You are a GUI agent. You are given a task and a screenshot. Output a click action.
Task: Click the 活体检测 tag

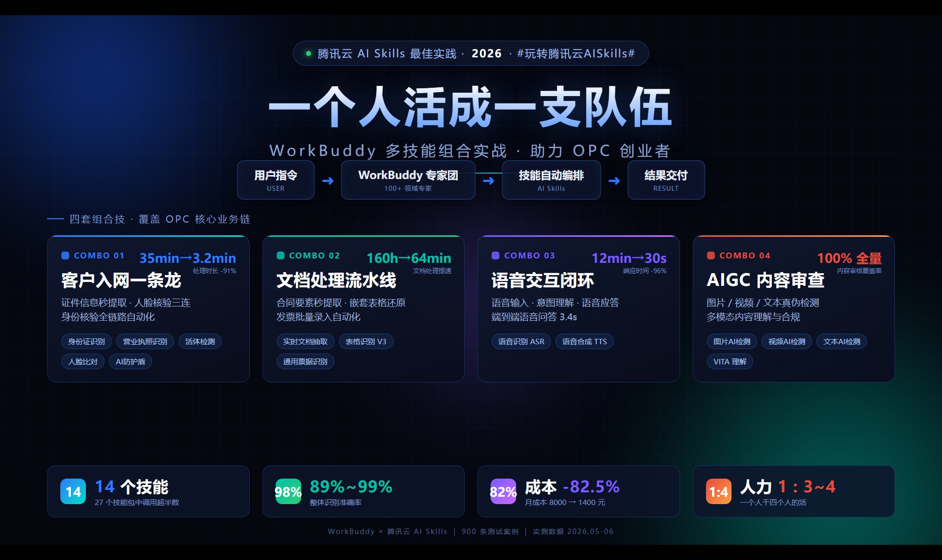click(200, 341)
